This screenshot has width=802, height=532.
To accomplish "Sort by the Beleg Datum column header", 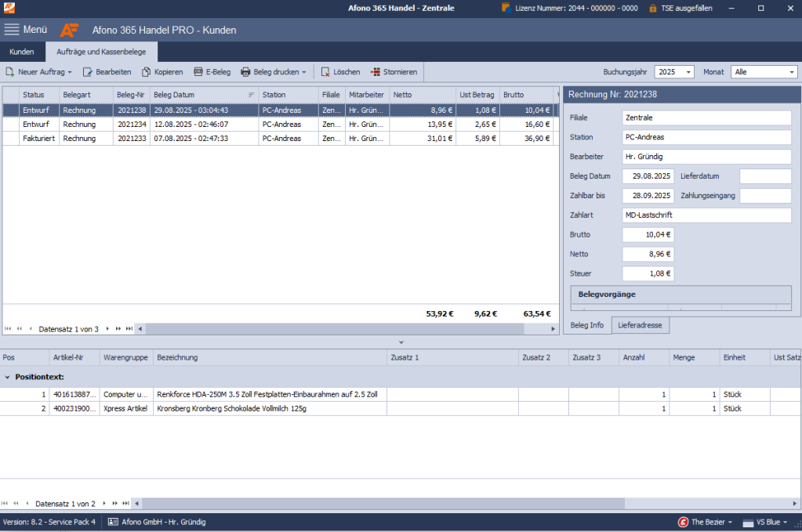I will pyautogui.click(x=196, y=95).
